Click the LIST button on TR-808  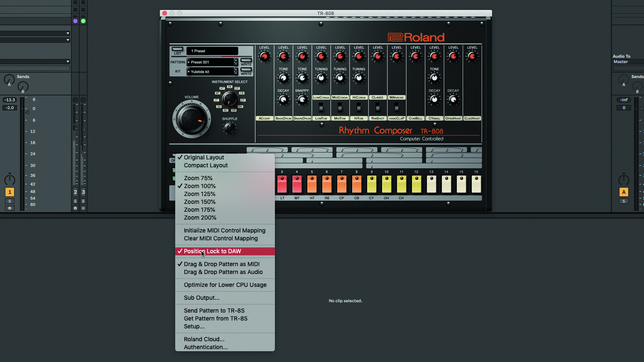pos(177,49)
